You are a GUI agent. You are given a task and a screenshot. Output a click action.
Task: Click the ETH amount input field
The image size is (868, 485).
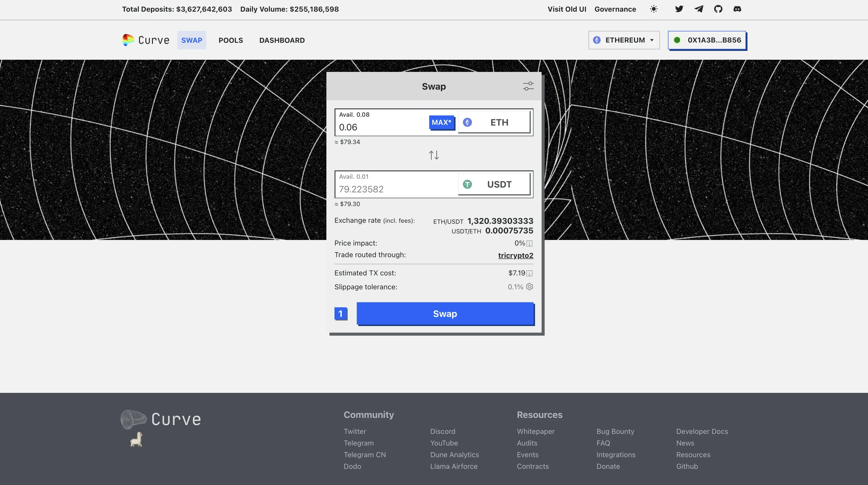(x=381, y=127)
